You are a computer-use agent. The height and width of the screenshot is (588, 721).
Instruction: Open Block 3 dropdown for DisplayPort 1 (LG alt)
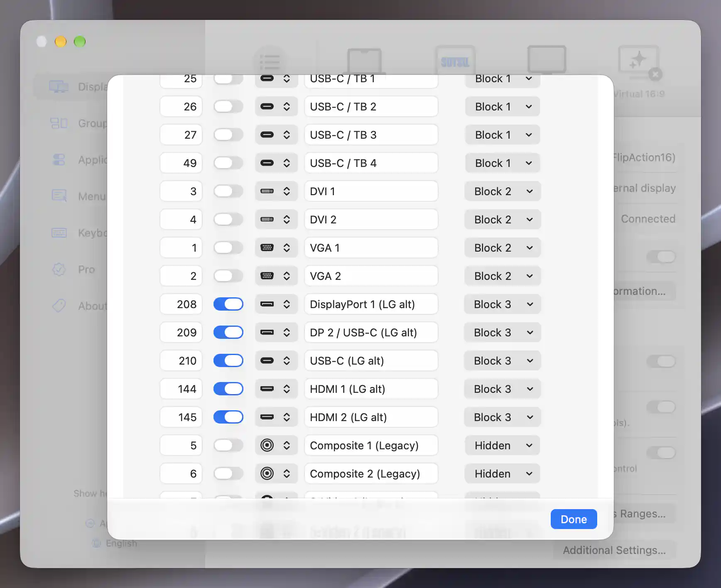pos(503,304)
